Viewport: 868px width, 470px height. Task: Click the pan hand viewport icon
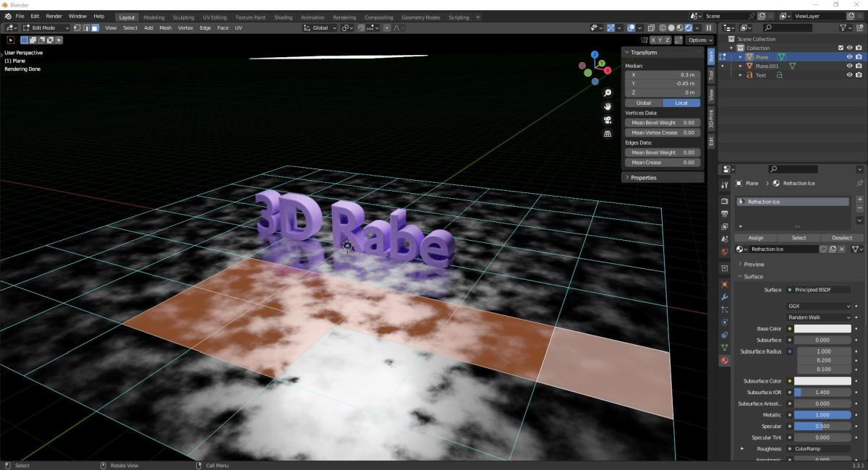tap(608, 106)
